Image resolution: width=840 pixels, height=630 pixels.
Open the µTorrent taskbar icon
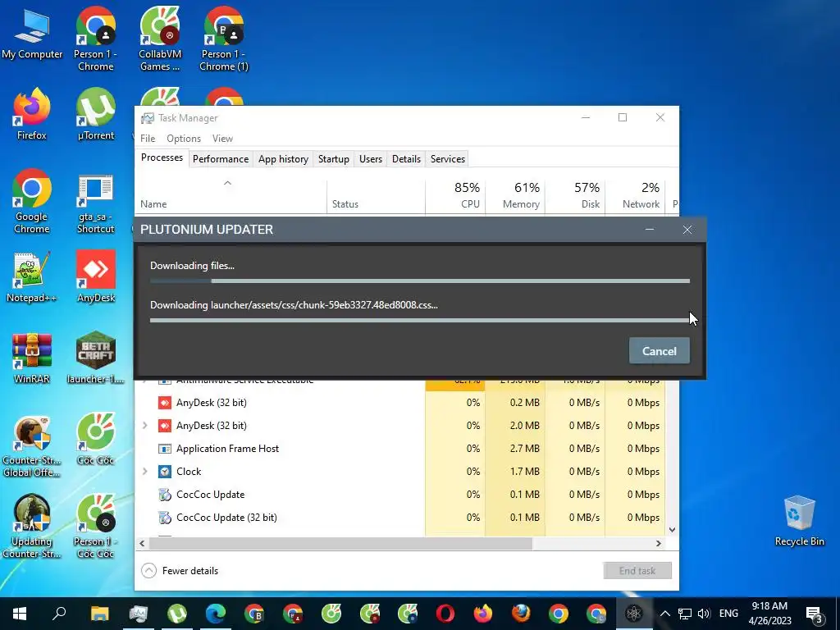pyautogui.click(x=177, y=614)
